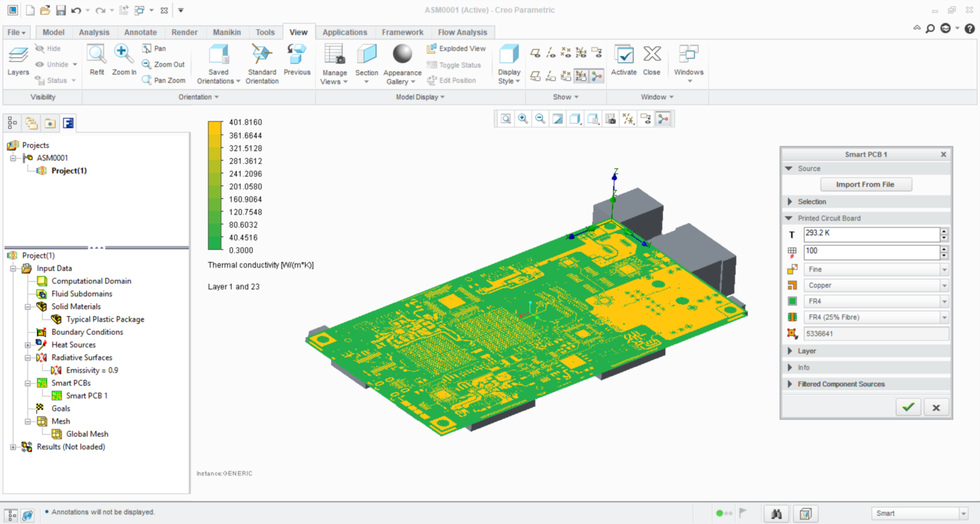The height and width of the screenshot is (524, 980).
Task: Confirm Smart PCB settings with green checkmark
Action: 908,407
